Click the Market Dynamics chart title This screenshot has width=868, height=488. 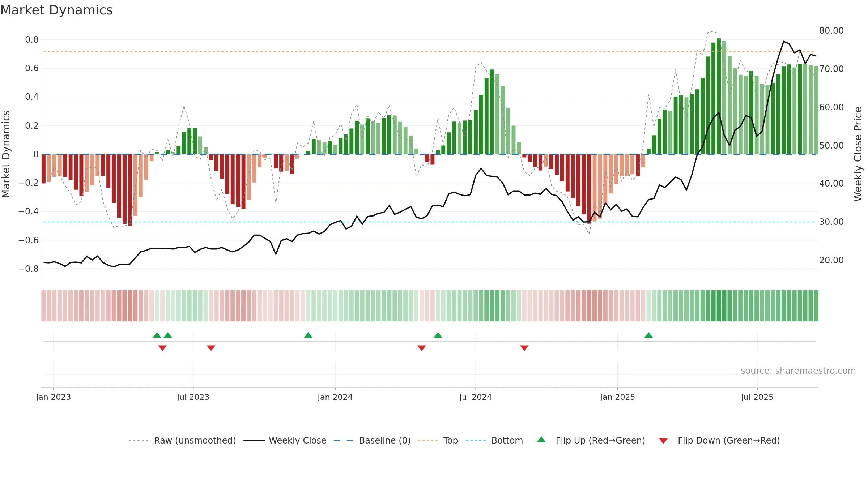coord(57,10)
